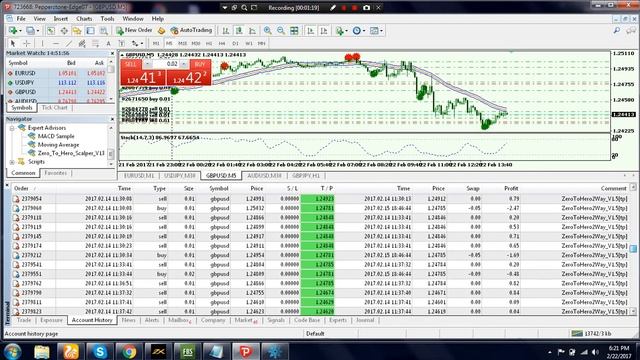Open Strategy Tester toolbar icon
The image size is (640, 360).
pos(104,31)
